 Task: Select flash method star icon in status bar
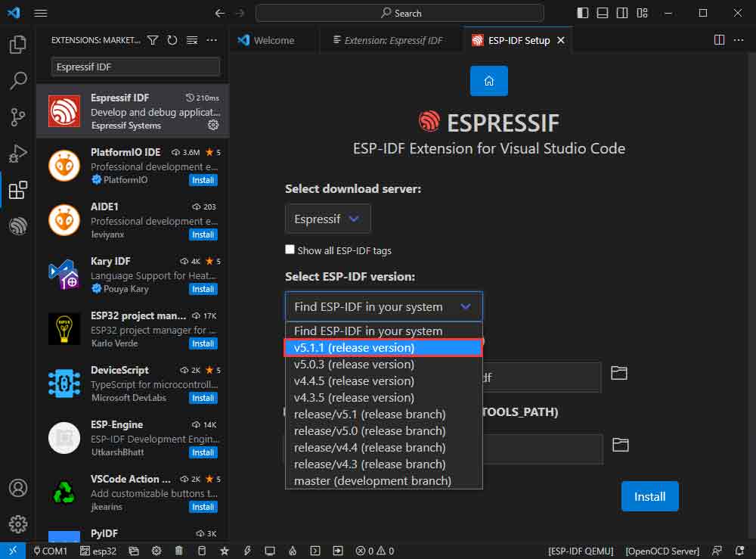(225, 551)
